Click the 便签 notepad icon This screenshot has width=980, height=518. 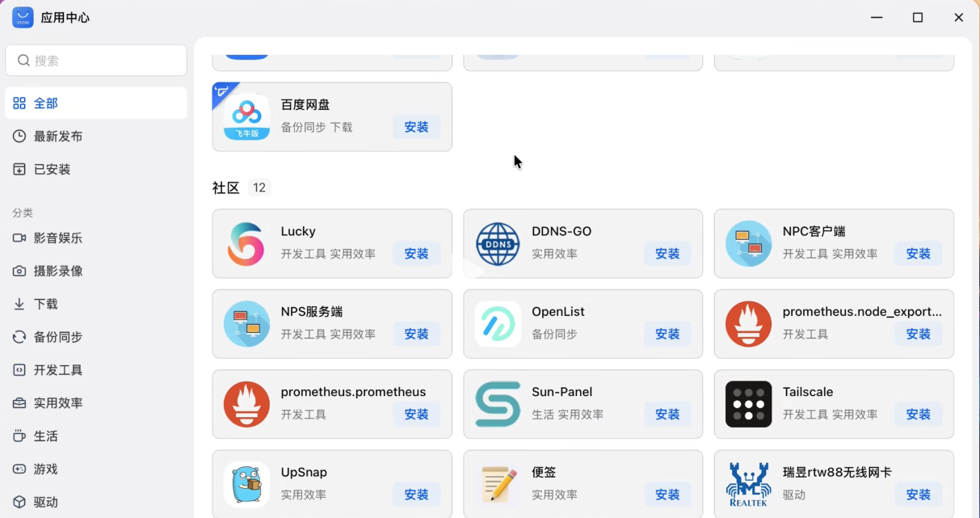point(498,484)
